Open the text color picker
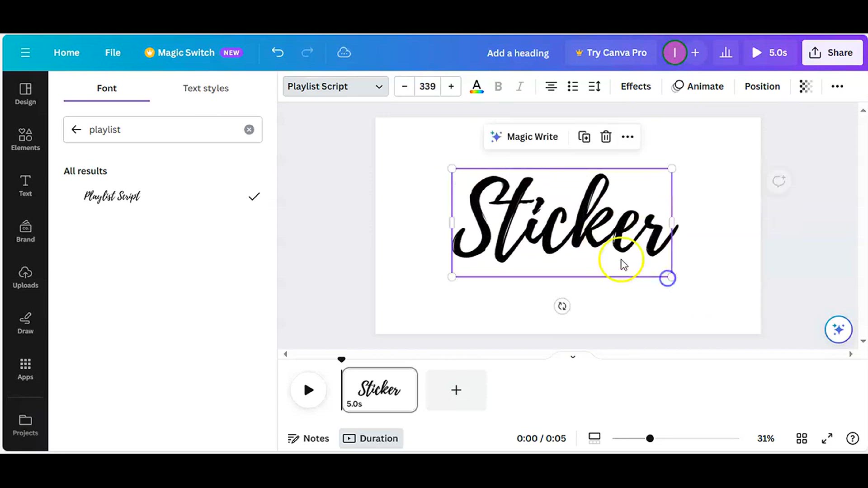 pyautogui.click(x=476, y=86)
